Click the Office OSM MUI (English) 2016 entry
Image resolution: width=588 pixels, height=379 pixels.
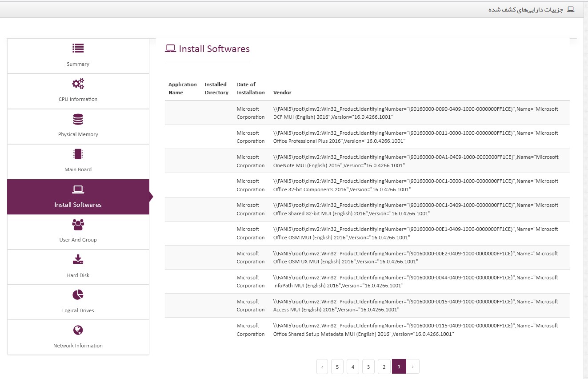pos(416,233)
